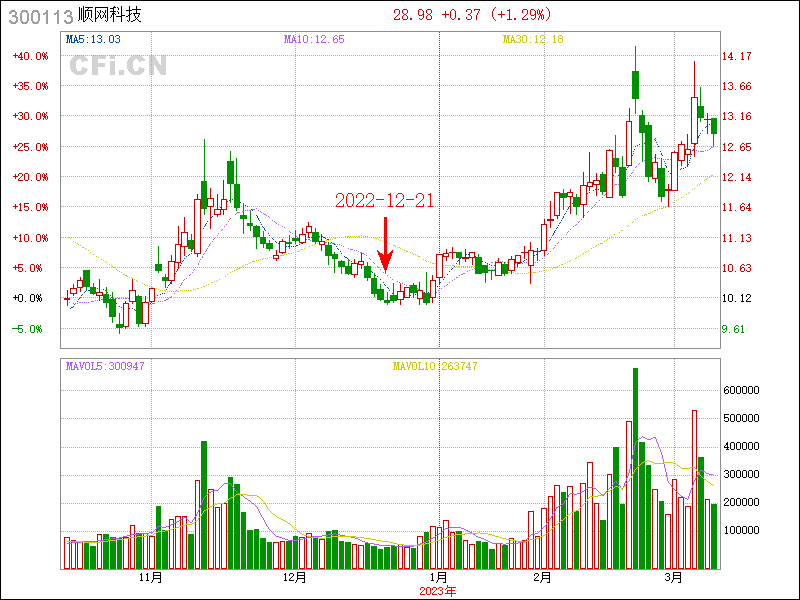
Task: Select the 12月 month axis label
Action: tap(294, 577)
